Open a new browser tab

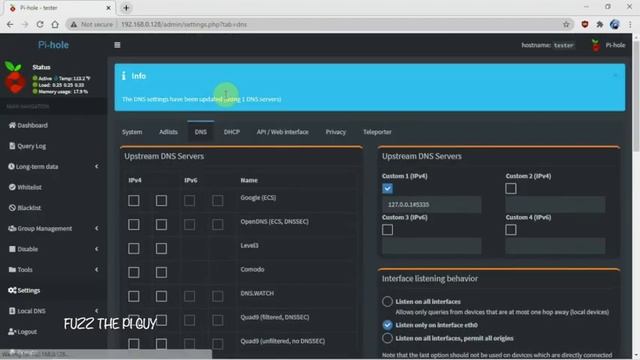click(126, 8)
